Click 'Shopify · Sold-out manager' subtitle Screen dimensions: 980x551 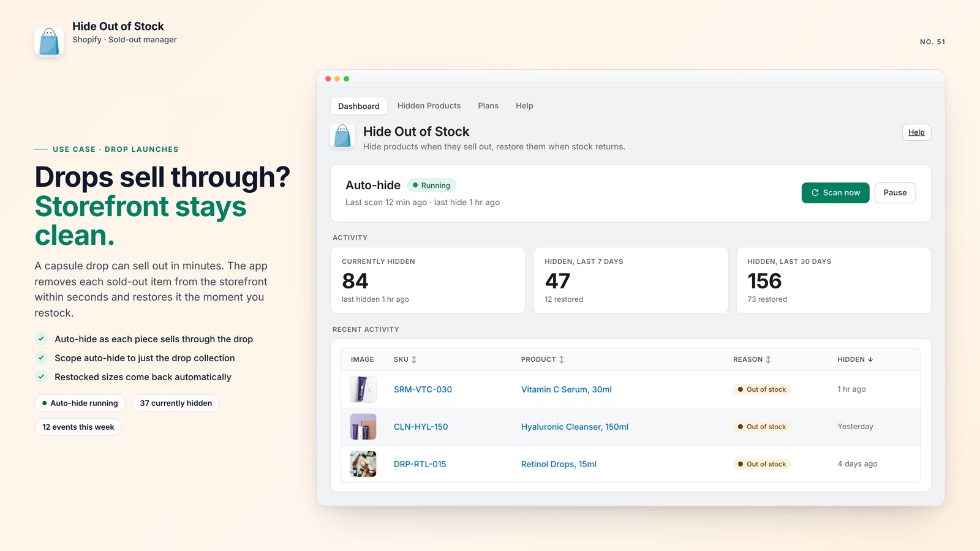point(124,40)
